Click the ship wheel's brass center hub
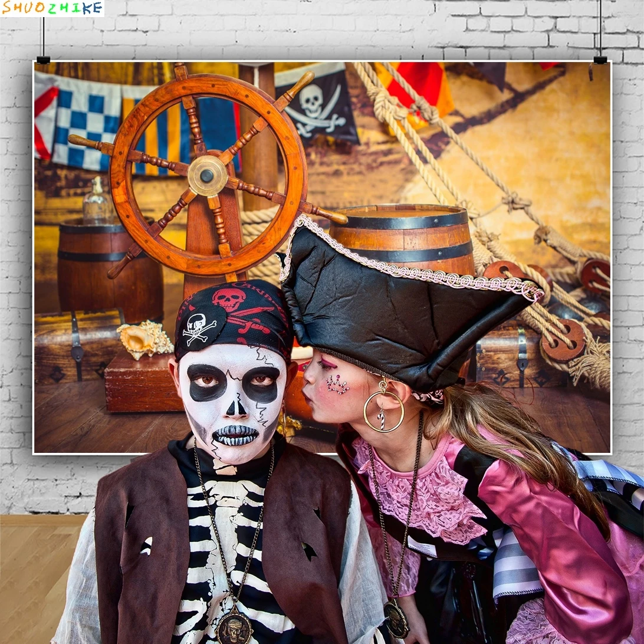 [x=207, y=175]
